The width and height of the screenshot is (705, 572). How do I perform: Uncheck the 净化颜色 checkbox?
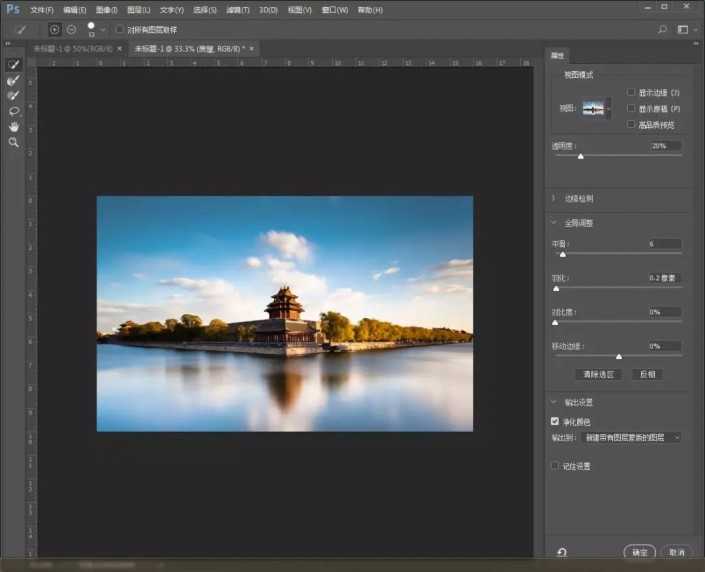point(556,422)
